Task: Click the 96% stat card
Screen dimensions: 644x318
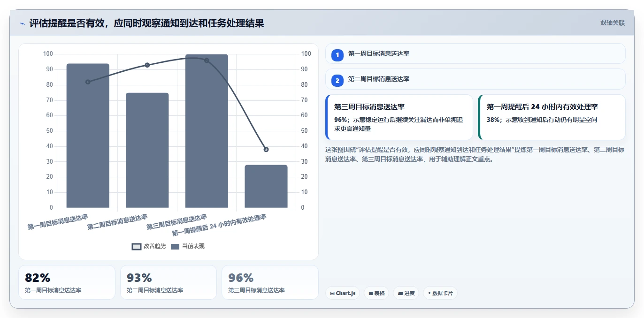Action: (270, 282)
